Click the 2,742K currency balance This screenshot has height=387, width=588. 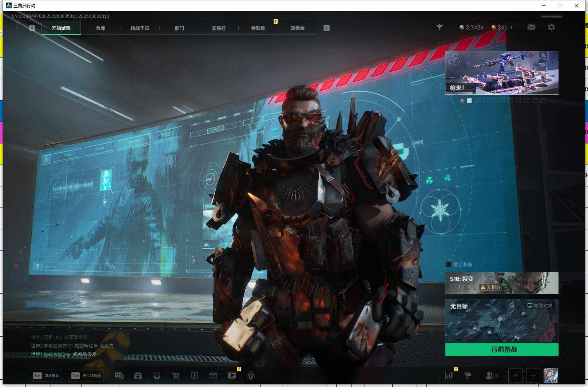pos(474,27)
